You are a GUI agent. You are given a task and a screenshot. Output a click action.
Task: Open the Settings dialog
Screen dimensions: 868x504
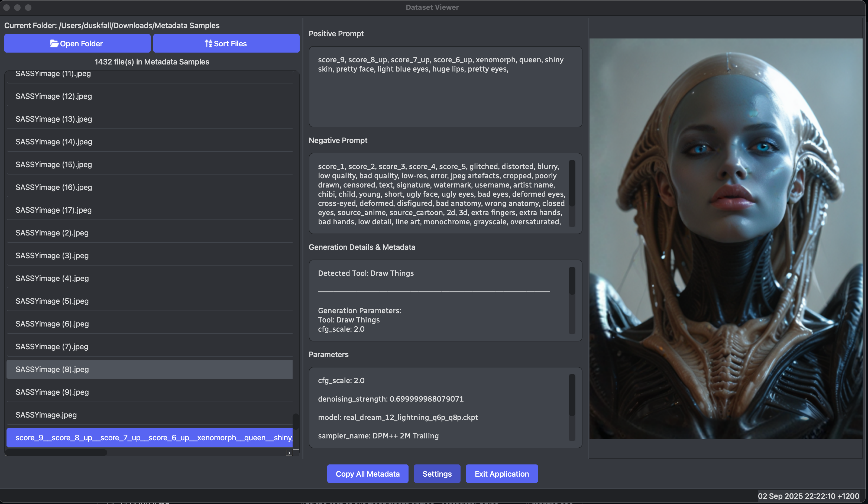click(437, 474)
